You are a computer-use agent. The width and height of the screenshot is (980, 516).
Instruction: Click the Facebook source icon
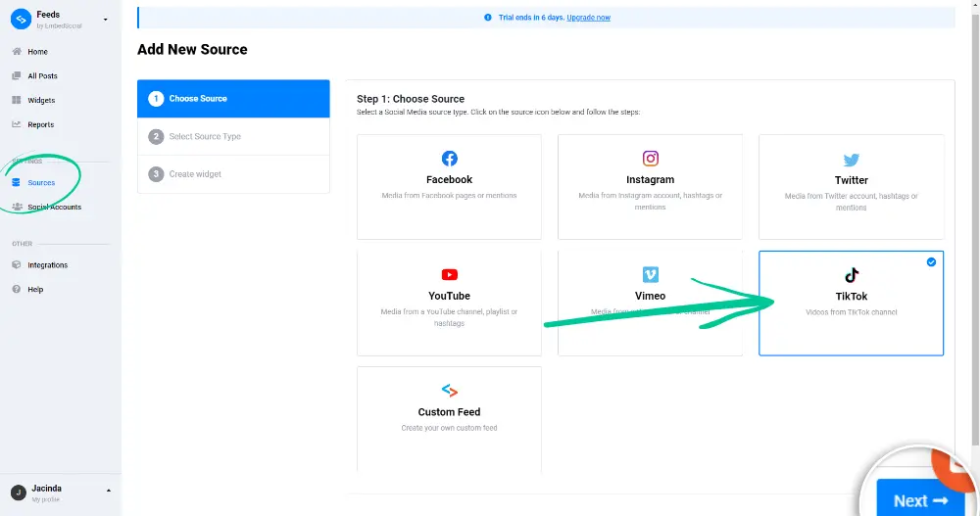[x=449, y=159]
